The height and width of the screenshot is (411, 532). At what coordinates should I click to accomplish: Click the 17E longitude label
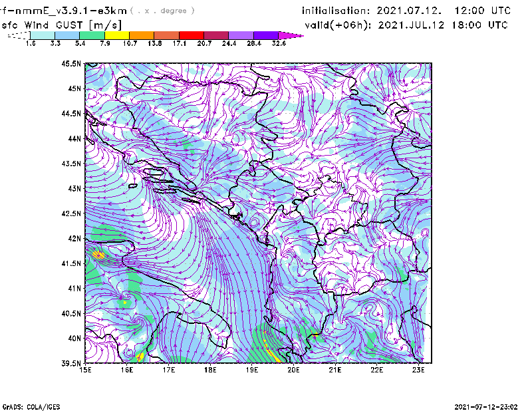pyautogui.click(x=169, y=370)
